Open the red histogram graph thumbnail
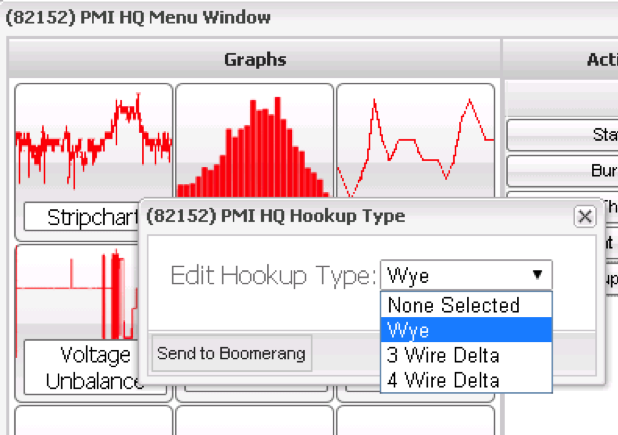Screen dimensions: 618x435 point(254,140)
